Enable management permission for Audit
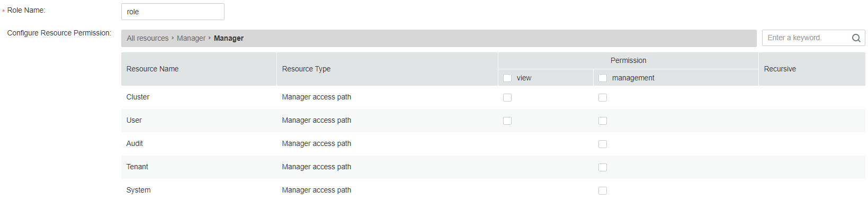 [x=603, y=144]
